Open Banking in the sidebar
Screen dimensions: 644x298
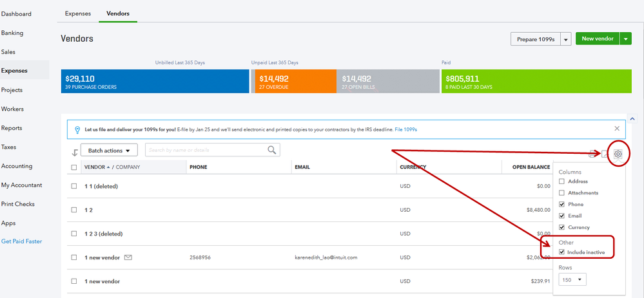tap(12, 33)
